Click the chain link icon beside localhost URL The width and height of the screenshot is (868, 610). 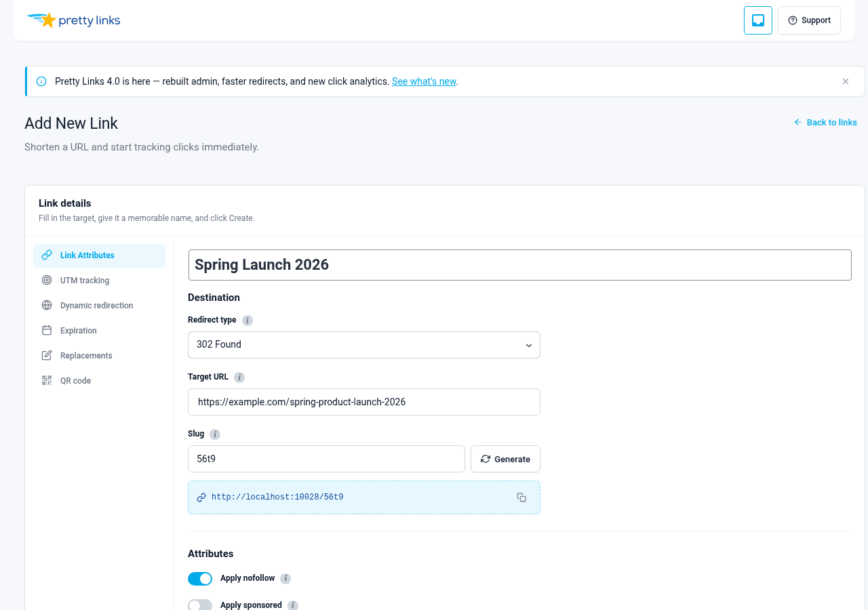tap(201, 497)
